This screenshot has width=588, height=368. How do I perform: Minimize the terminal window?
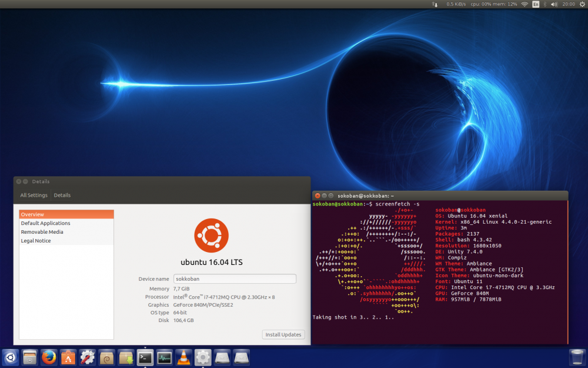[x=325, y=195]
